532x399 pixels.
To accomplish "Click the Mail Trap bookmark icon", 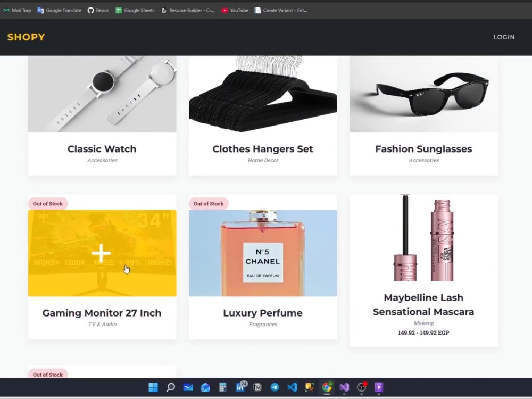I will tap(6, 10).
